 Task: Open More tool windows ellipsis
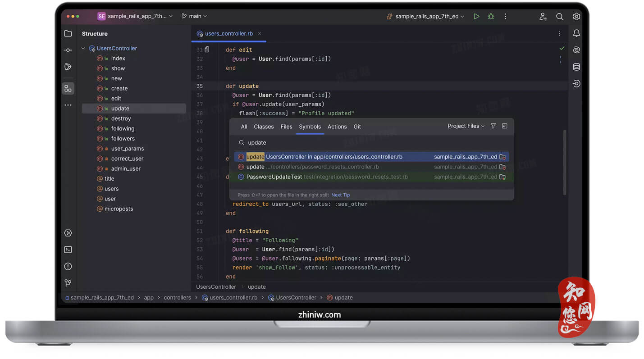point(68,105)
